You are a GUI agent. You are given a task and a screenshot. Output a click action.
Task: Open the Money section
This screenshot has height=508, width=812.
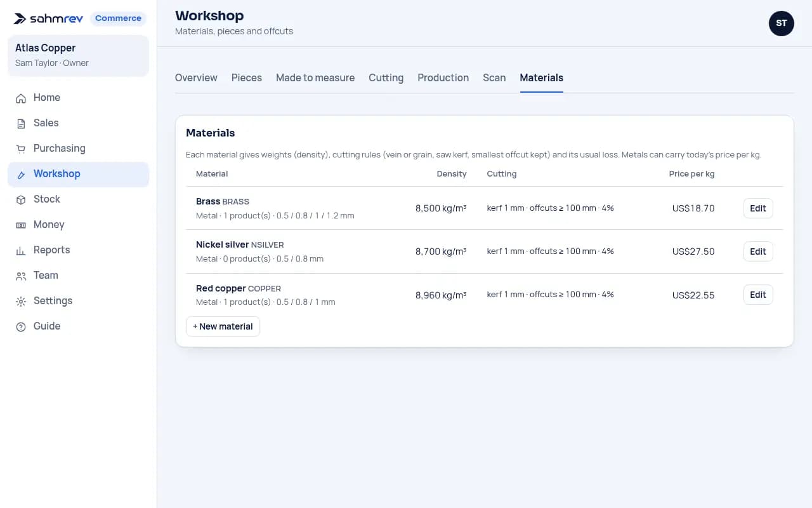coord(78,225)
